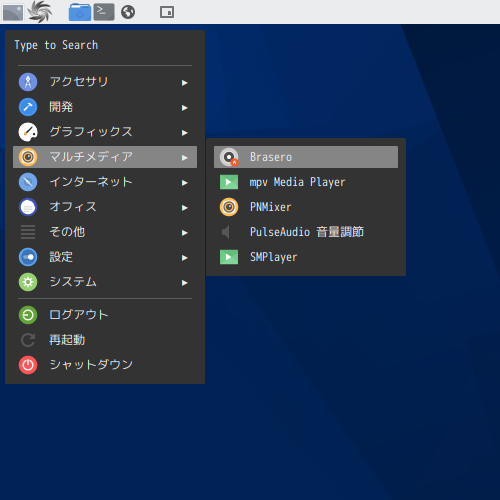Open PulseAudio 音量調節 entry
The height and width of the screenshot is (500, 500).
[307, 232]
